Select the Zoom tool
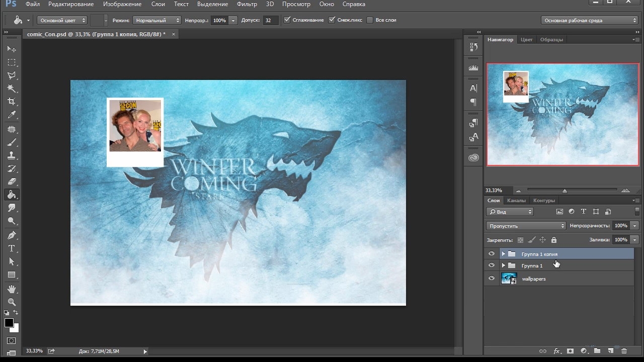Screen dimensions: 644x362 12,302
